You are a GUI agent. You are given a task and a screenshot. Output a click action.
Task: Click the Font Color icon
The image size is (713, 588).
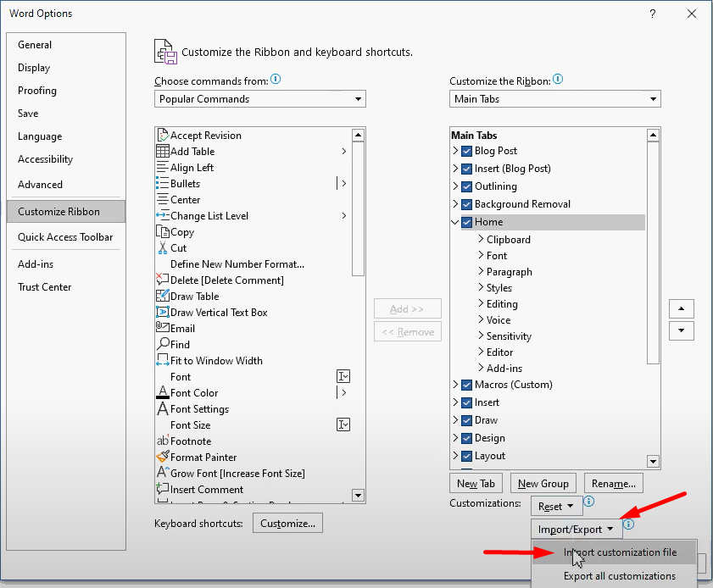point(162,392)
